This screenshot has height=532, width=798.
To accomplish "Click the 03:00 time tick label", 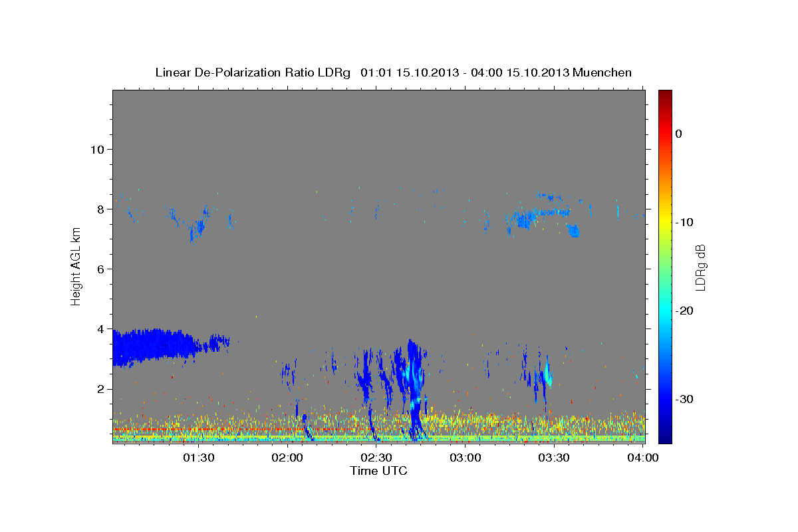I will 465,458.
